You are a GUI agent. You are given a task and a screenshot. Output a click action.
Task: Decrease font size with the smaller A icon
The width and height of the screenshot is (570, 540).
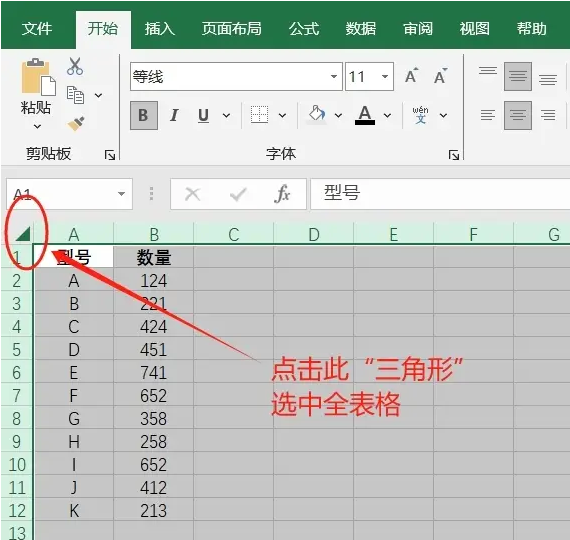tap(441, 76)
